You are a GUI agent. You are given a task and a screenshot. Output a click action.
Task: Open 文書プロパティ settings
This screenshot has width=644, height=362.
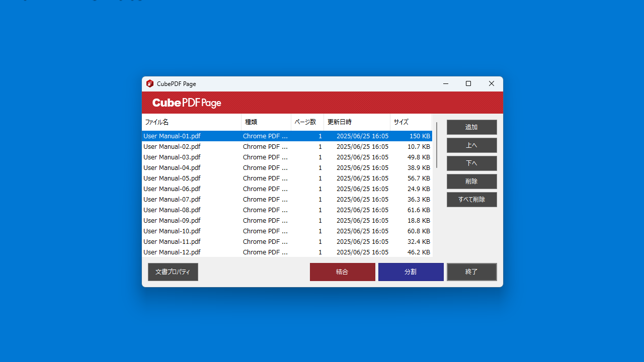[x=173, y=272]
